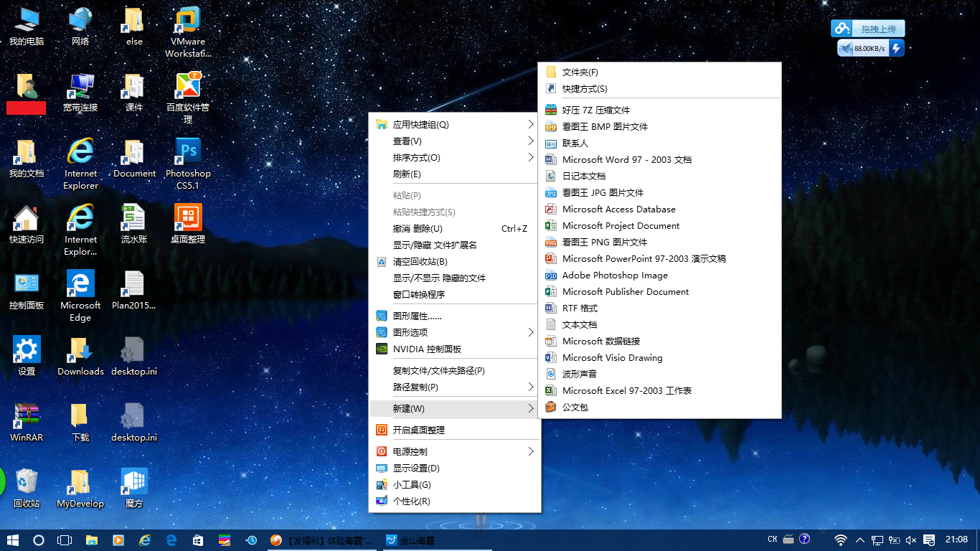
Task: Select the Plan2015 document shortcut
Action: (134, 290)
